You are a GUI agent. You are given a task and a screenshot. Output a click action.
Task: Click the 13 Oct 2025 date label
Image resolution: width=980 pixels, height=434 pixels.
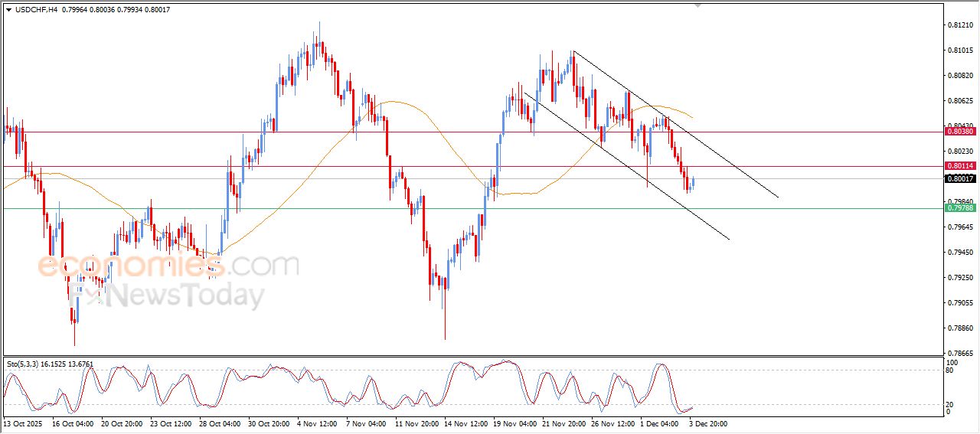[x=21, y=423]
